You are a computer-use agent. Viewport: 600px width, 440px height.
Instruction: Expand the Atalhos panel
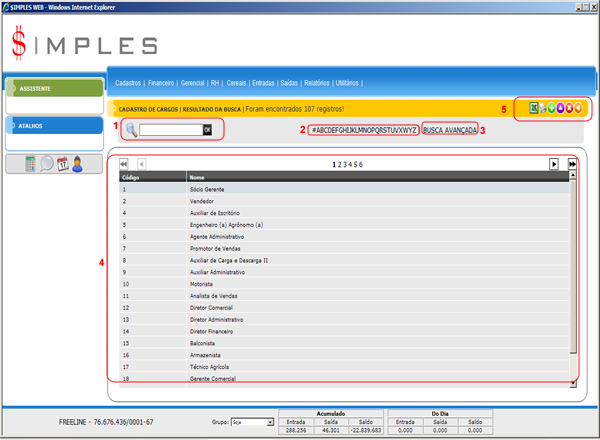point(52,126)
